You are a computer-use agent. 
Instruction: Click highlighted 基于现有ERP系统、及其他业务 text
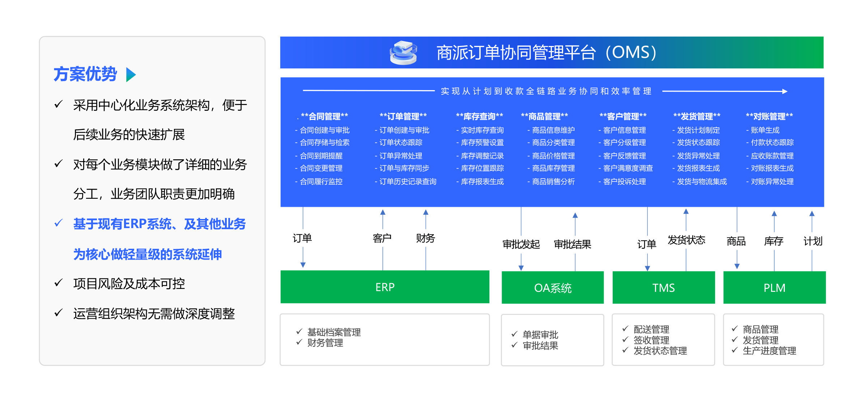pyautogui.click(x=159, y=224)
